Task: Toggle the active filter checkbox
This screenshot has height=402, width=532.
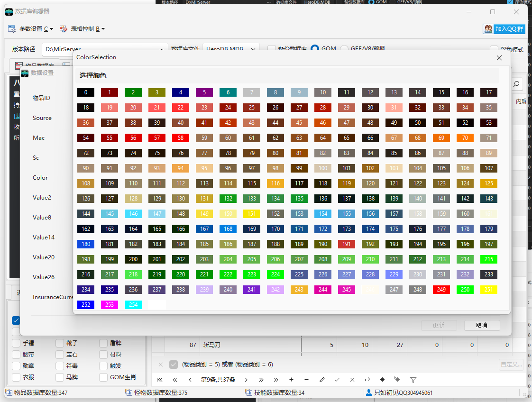Action: (x=174, y=365)
